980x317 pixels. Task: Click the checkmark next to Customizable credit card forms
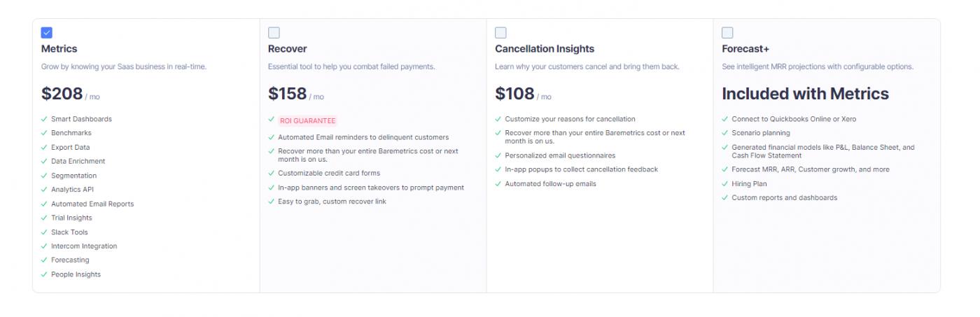coord(272,173)
